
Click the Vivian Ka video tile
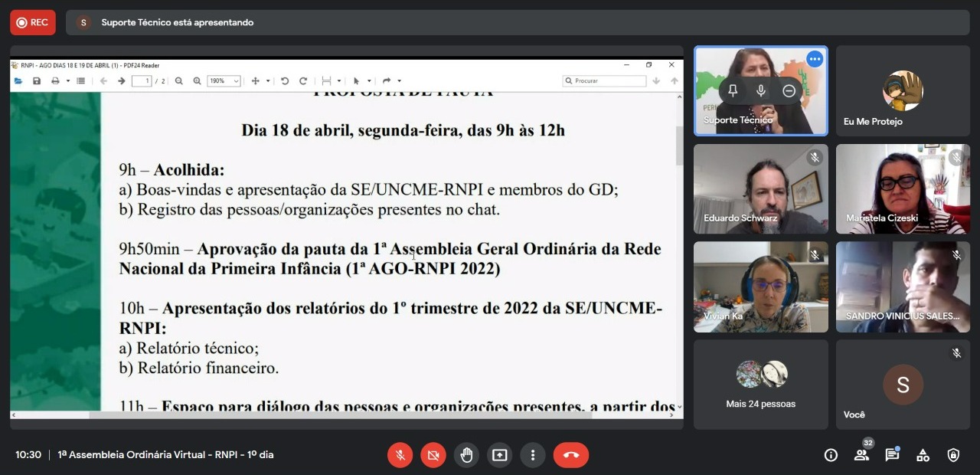pos(761,287)
